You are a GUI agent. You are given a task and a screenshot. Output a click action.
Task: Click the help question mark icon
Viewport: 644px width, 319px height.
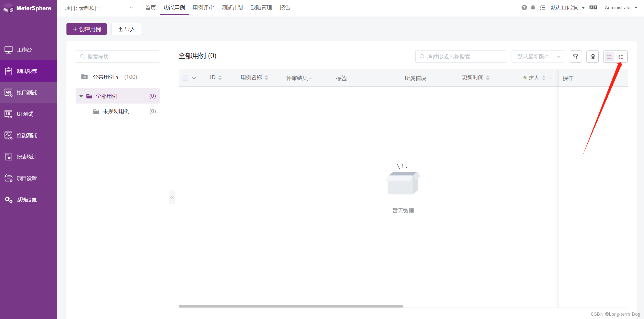[524, 8]
